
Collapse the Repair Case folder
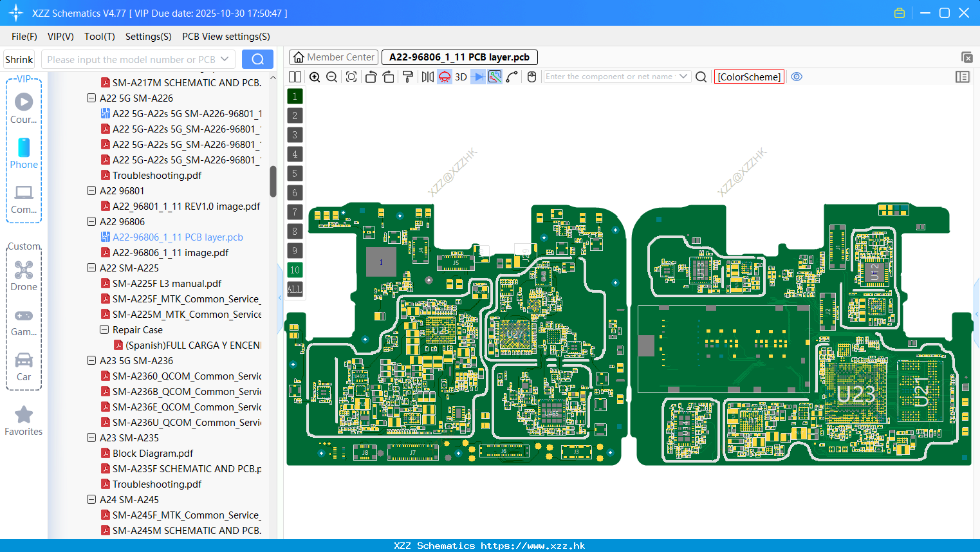tap(104, 329)
